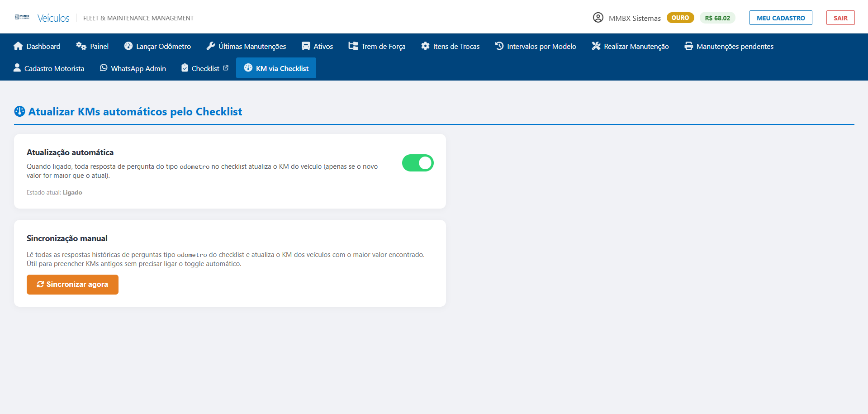Click the sync icon on Sincronizar agora

40,284
